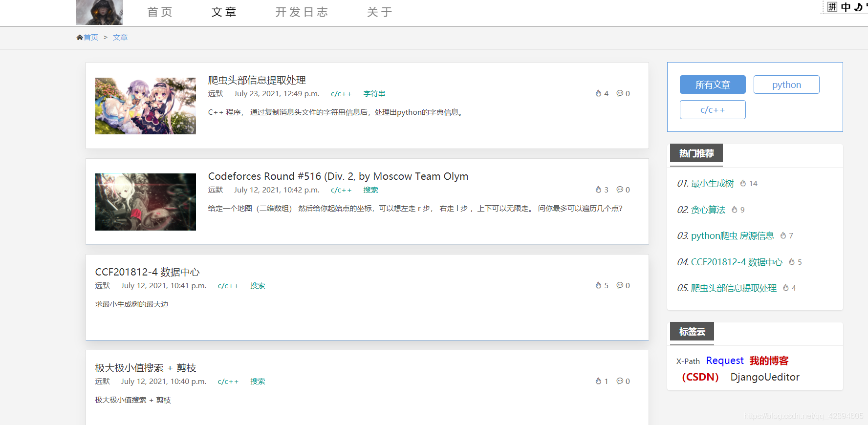The width and height of the screenshot is (868, 425).
Task: Open article 爬虫头部信息提取处理 title
Action: 257,80
